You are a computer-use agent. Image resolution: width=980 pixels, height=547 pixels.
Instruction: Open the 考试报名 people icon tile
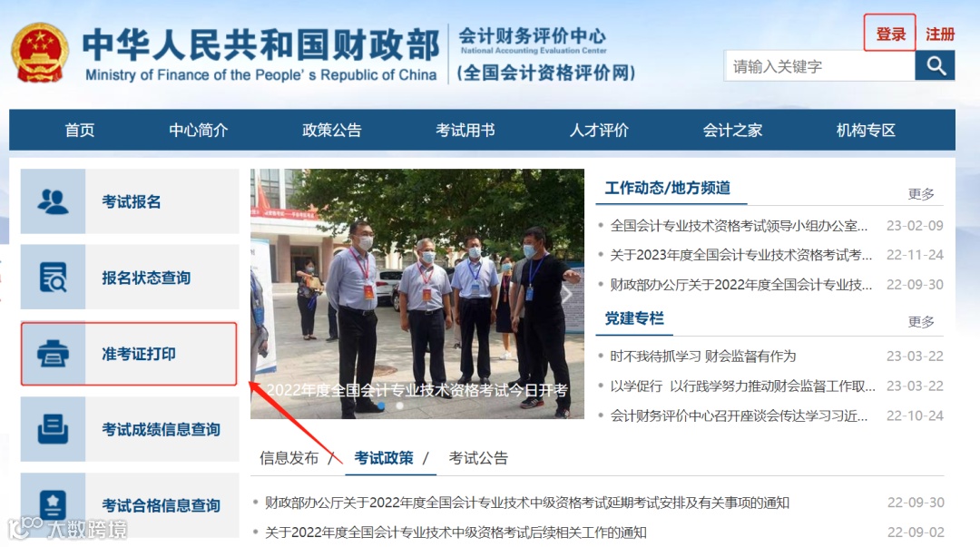(x=54, y=201)
